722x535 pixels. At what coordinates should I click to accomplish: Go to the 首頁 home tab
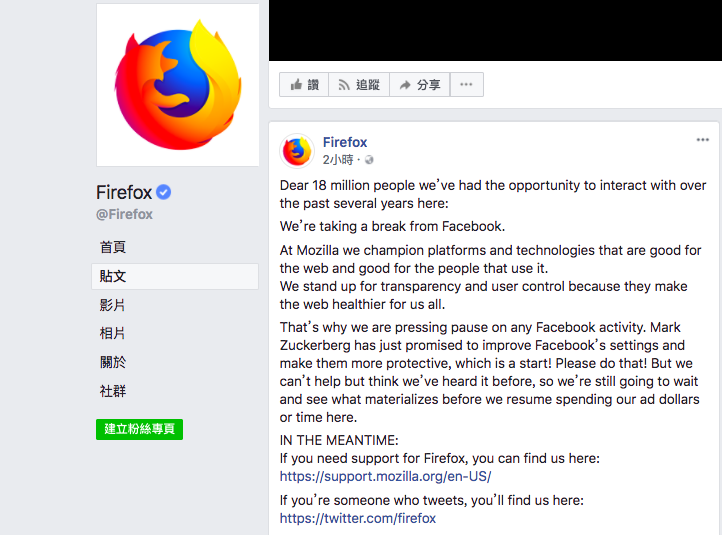coord(113,247)
